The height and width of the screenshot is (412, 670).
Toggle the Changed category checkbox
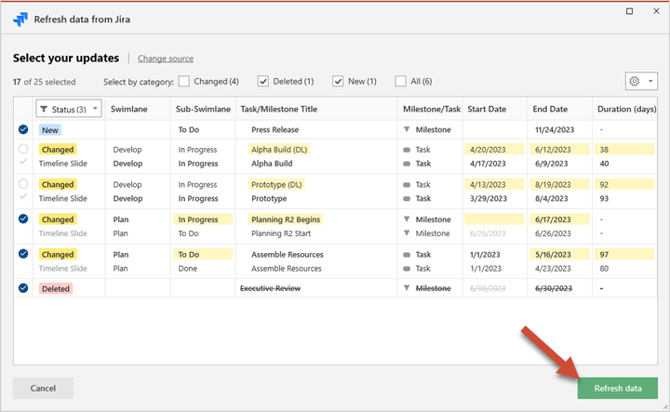[x=185, y=81]
